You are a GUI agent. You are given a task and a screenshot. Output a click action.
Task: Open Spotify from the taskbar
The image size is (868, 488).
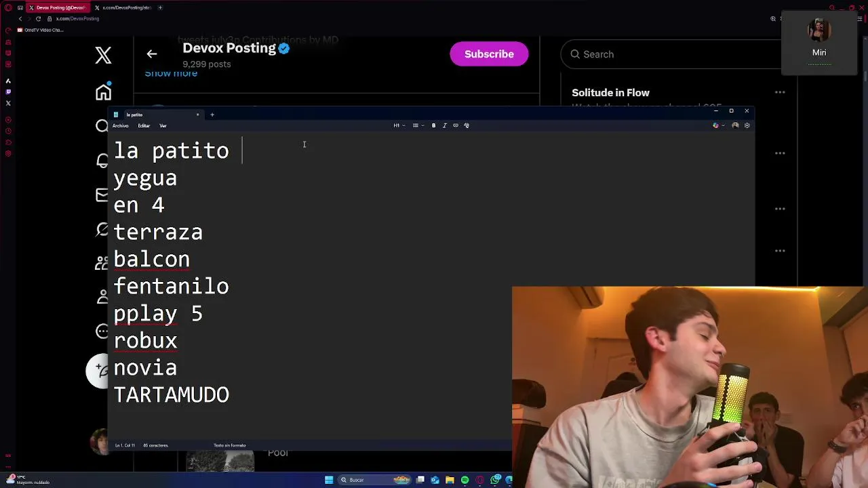pos(465,480)
